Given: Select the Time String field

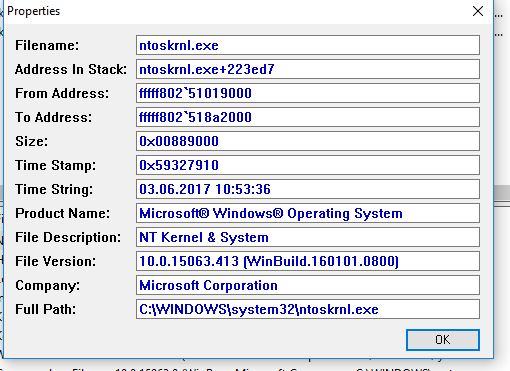Looking at the screenshot, I should [x=308, y=189].
